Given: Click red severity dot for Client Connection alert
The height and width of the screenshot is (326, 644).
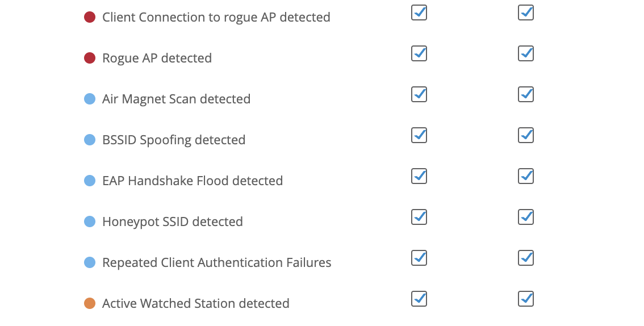Looking at the screenshot, I should [90, 17].
